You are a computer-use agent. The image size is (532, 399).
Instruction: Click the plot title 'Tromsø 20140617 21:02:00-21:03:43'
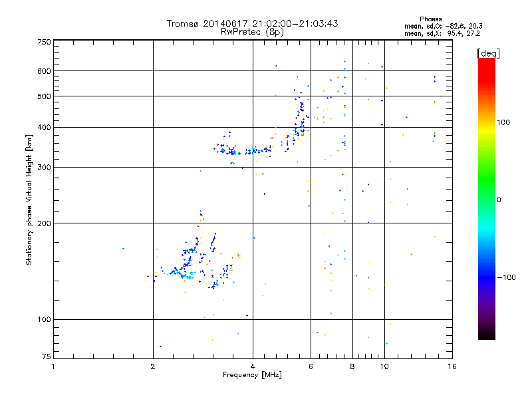point(252,23)
